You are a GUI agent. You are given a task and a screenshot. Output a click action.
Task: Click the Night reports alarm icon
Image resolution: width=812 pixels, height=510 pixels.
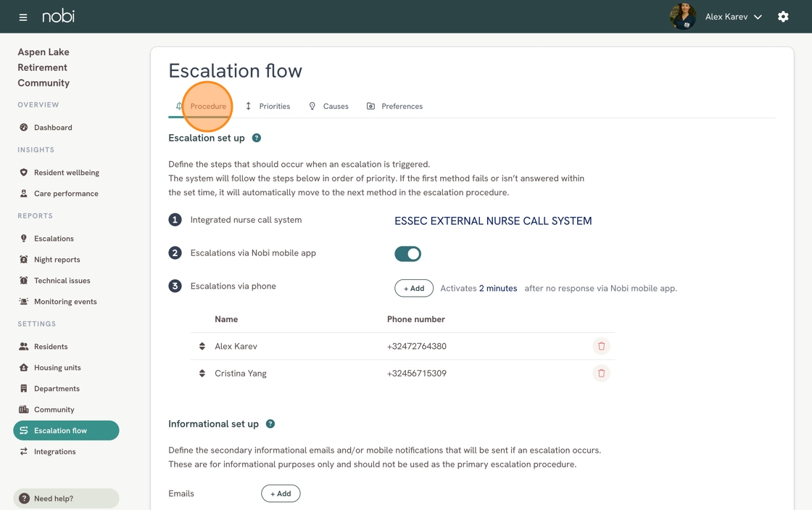coord(23,259)
